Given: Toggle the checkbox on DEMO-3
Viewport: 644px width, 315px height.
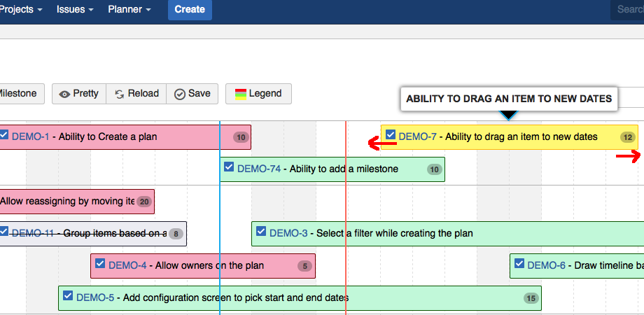Looking at the screenshot, I should 261,231.
